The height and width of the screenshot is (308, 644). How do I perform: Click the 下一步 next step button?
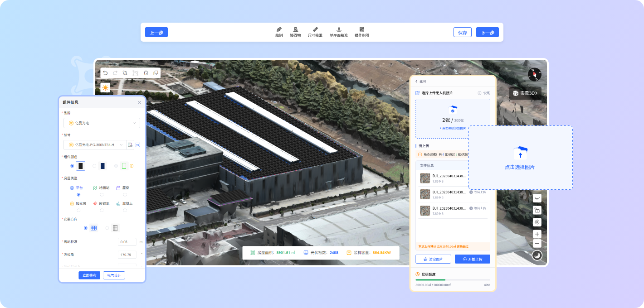[x=487, y=33]
